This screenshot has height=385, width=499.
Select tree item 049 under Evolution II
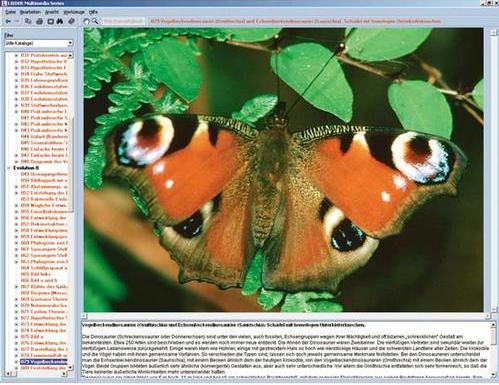coord(44,174)
